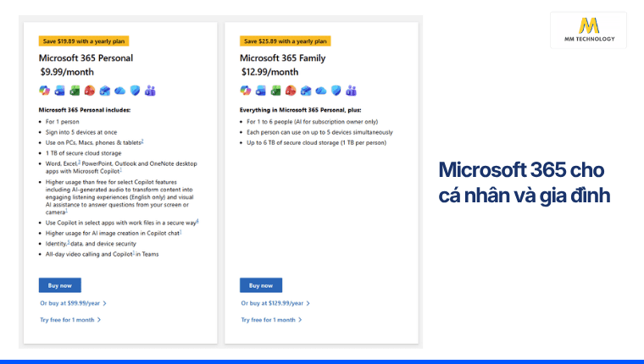This screenshot has width=644, height=364.
Task: Click the PowerPoint icon in the Family plan
Action: coord(291,91)
